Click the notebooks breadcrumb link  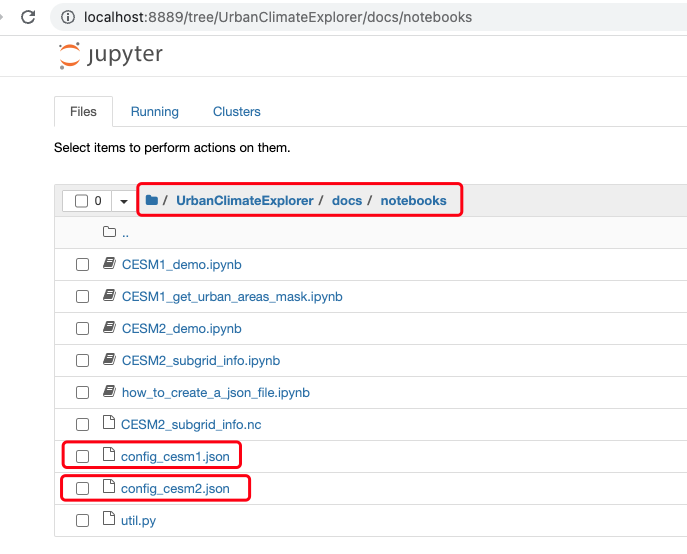(413, 201)
